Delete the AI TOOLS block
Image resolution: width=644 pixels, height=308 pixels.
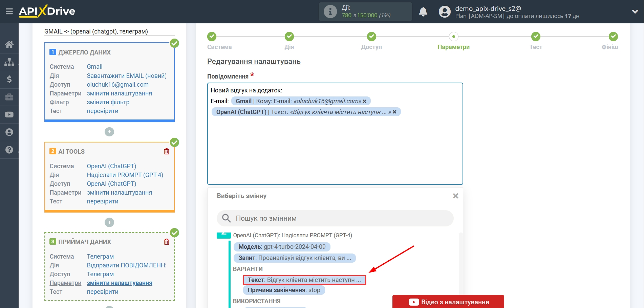point(167,151)
